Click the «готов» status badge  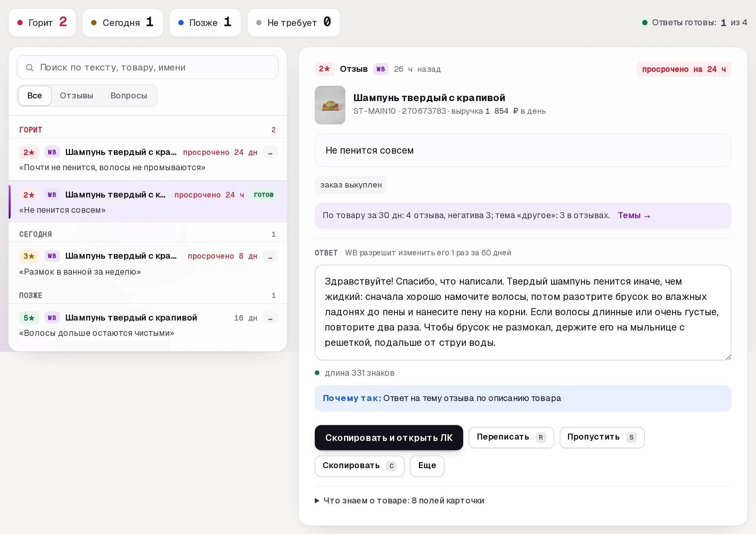coord(264,195)
